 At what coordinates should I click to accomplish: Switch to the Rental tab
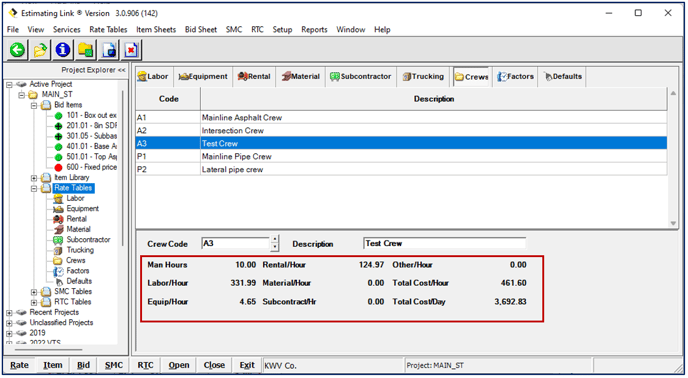pyautogui.click(x=254, y=76)
